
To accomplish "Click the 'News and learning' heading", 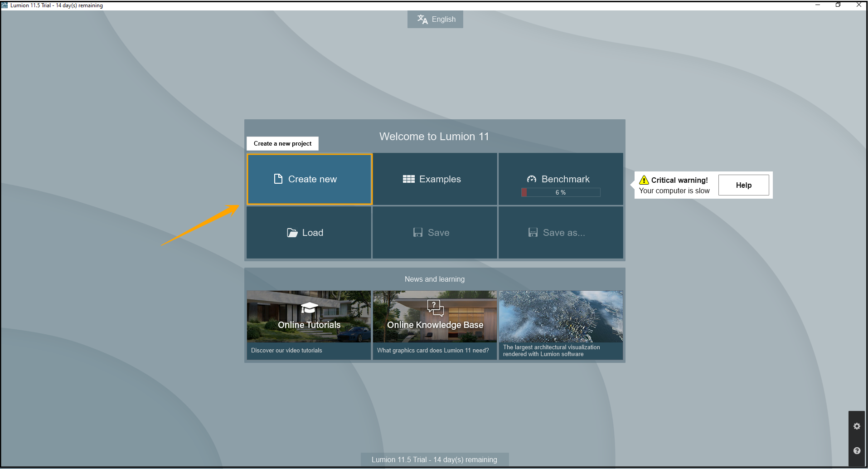I will (435, 279).
